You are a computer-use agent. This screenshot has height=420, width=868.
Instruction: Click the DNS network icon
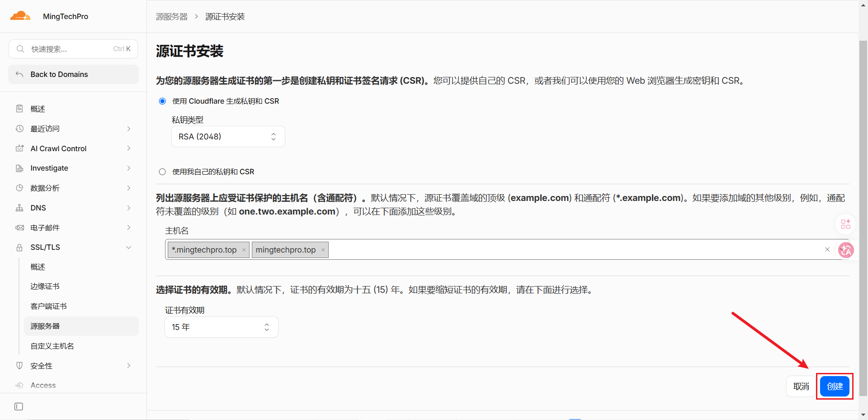19,208
